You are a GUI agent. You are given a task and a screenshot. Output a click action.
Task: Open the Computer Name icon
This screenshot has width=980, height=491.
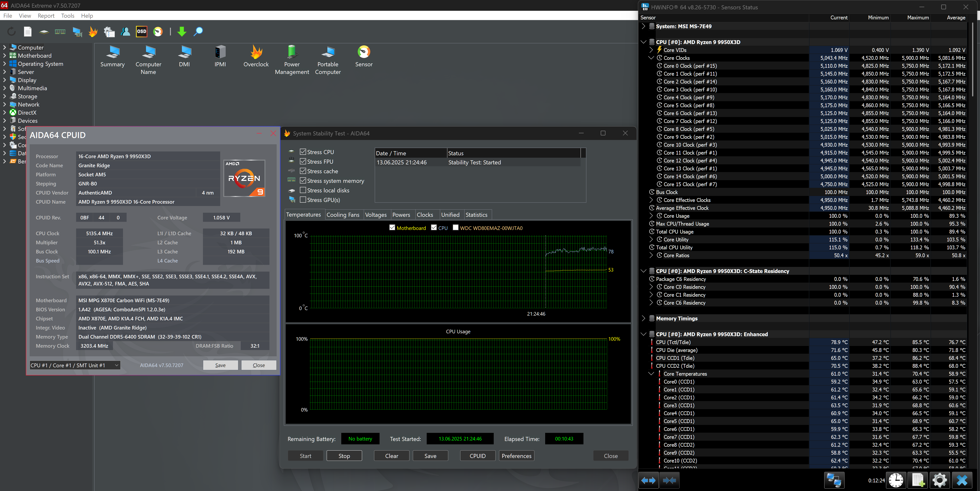[x=148, y=60]
